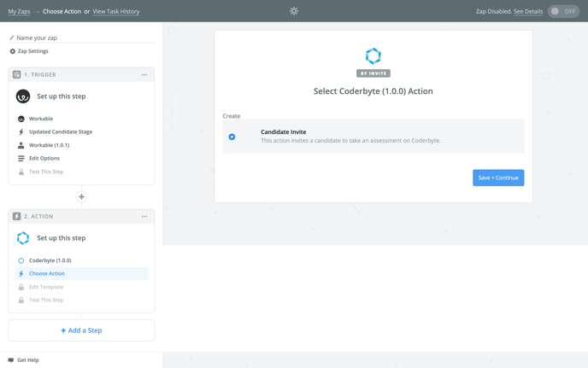Open the Trigger step options menu (three dots)
588x368 pixels.
tap(144, 74)
